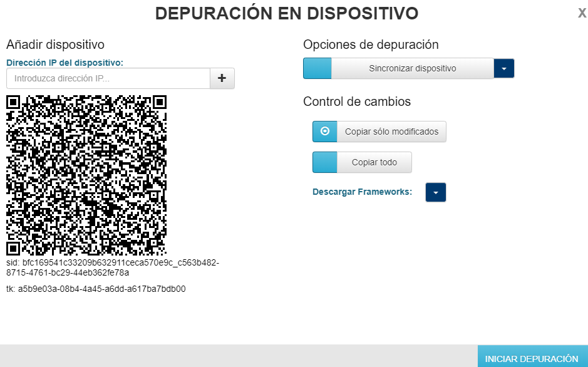Click the INICIAR DEPURACIÓN button
588x367 pixels.
pos(532,356)
